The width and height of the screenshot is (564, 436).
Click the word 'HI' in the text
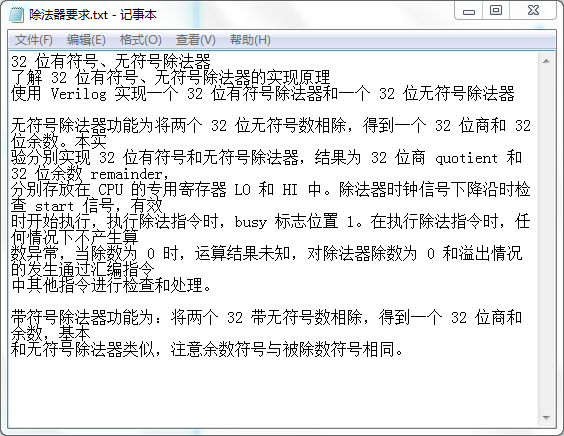[290, 190]
